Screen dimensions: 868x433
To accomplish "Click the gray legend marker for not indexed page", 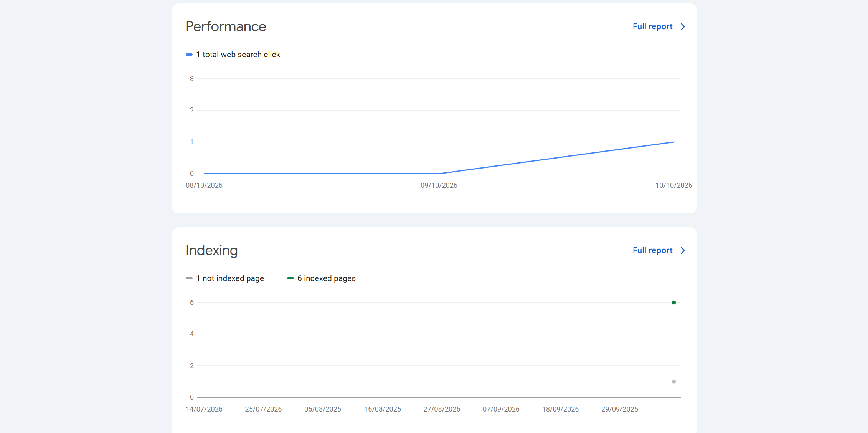I will tap(189, 278).
